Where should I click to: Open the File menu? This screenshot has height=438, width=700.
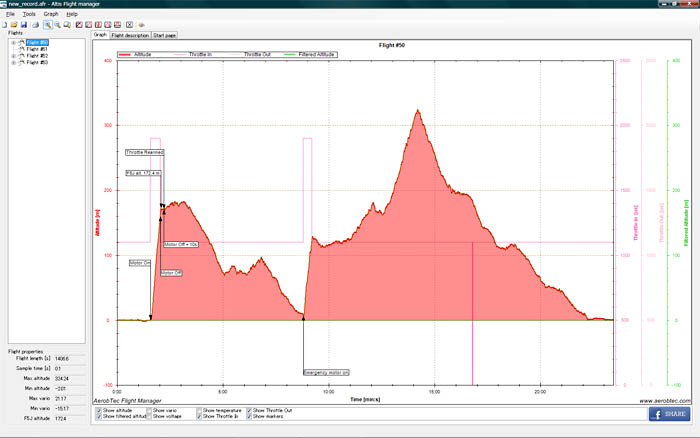[10, 14]
